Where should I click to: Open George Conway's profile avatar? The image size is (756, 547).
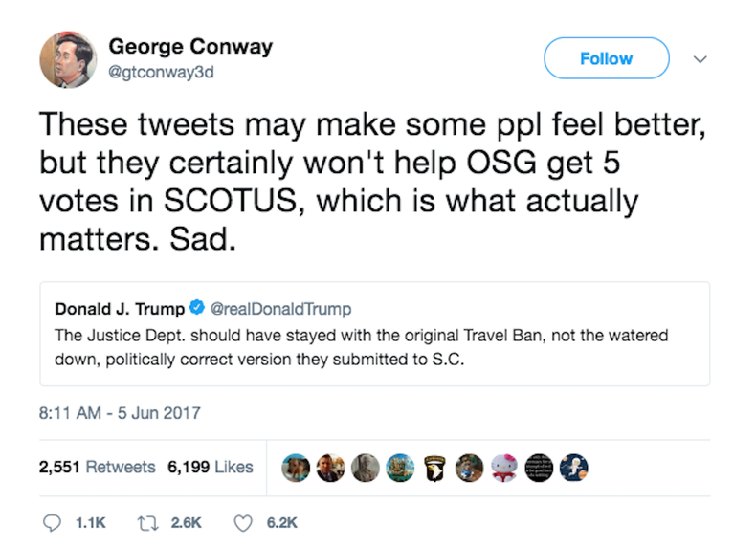(68, 59)
